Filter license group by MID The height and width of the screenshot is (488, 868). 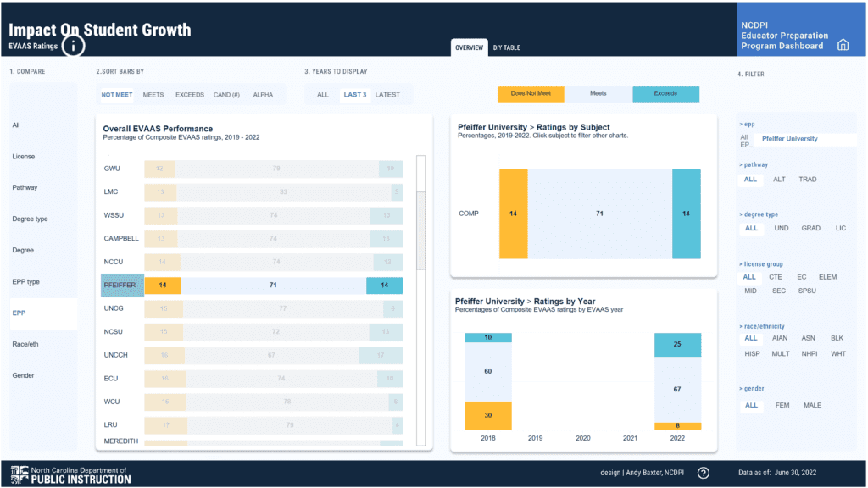pyautogui.click(x=751, y=291)
